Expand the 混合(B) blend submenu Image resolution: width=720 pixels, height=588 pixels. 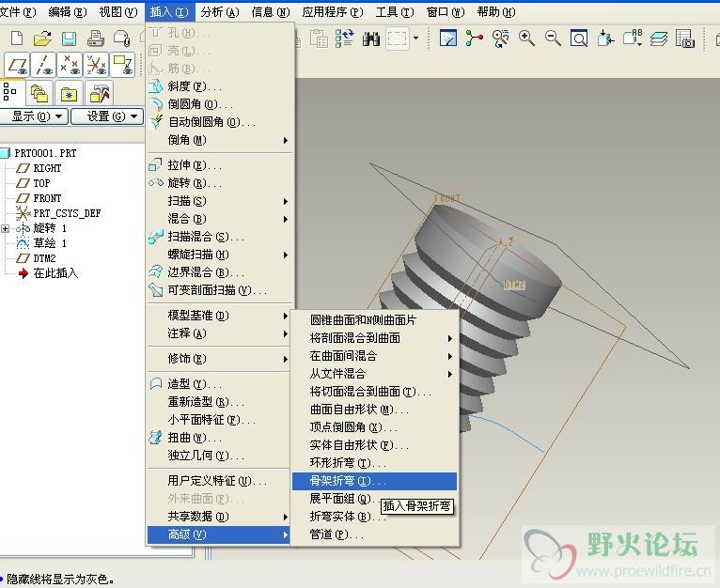(220, 219)
